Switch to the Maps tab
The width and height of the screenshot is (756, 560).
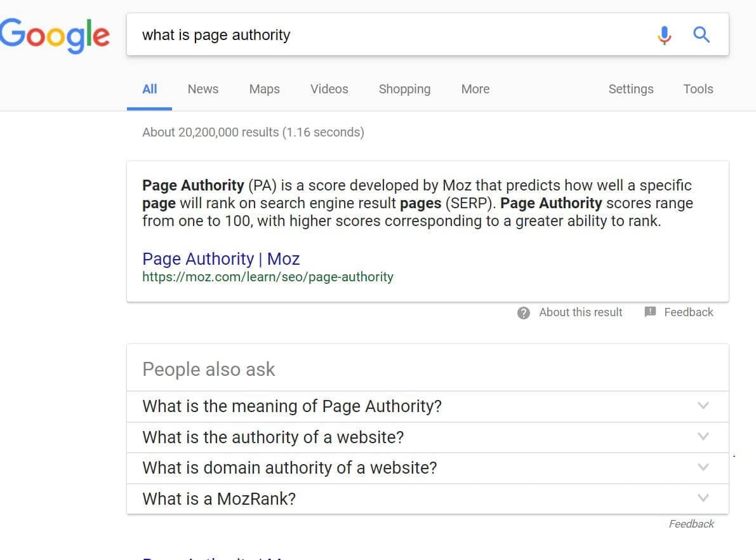(x=264, y=90)
